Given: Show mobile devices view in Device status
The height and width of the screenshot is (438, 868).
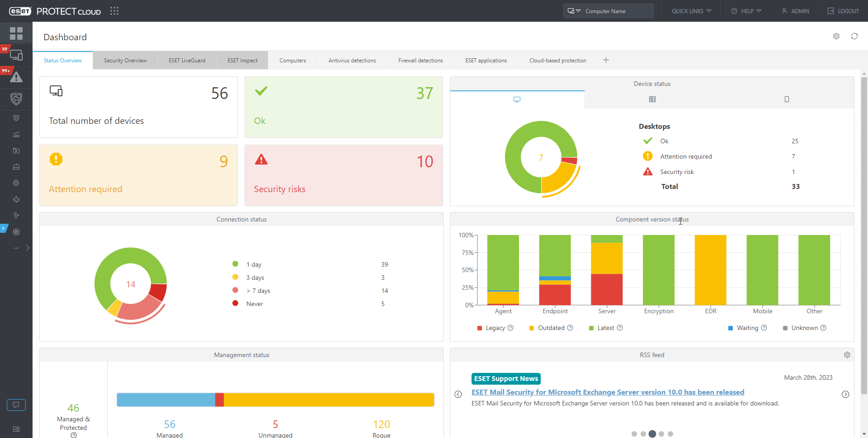Looking at the screenshot, I should [x=787, y=99].
